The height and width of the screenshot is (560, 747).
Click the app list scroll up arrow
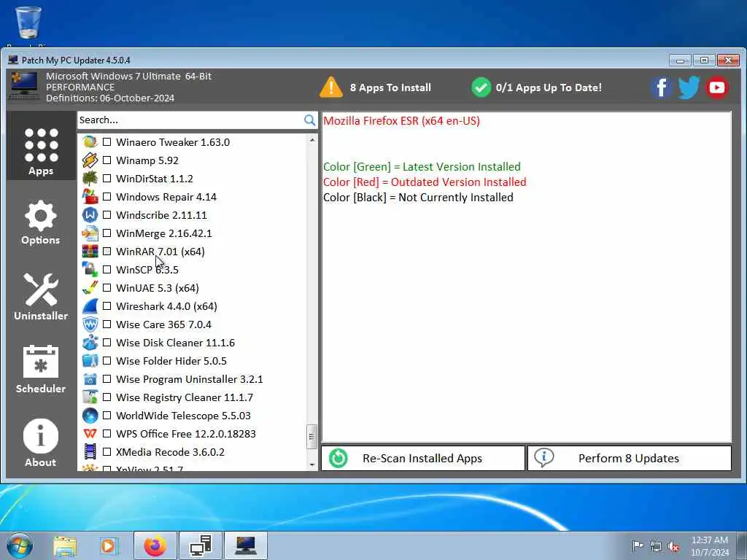(x=312, y=141)
